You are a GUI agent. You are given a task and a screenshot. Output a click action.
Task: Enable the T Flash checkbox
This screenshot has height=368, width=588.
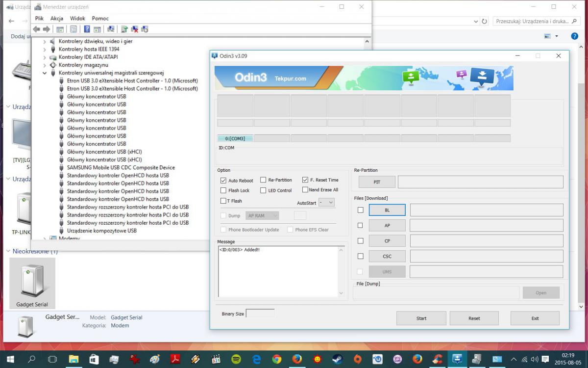[223, 201]
